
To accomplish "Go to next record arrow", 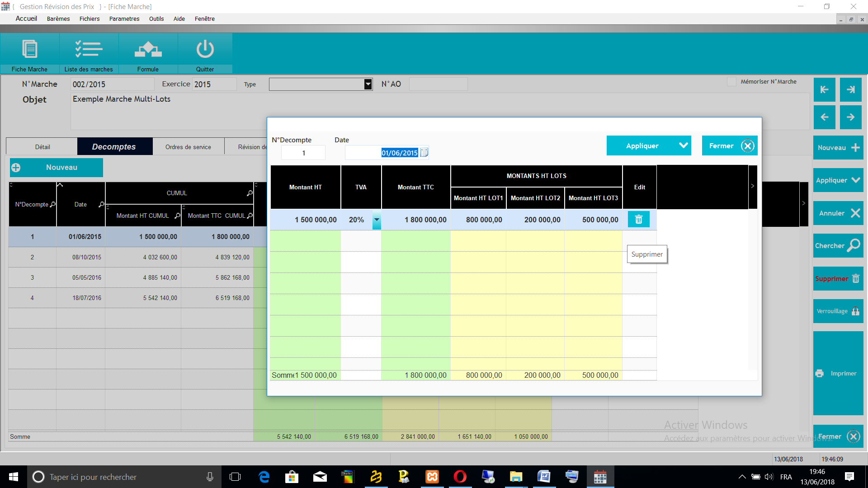I will tap(851, 117).
